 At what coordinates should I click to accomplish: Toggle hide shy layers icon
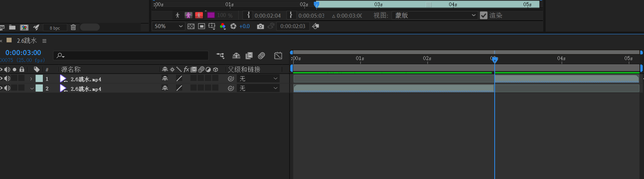[236, 56]
